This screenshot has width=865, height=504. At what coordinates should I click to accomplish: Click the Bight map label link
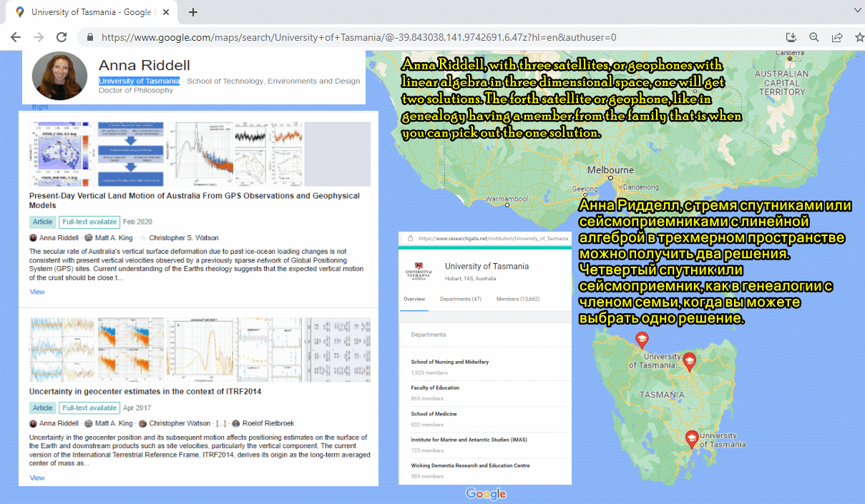[40, 107]
